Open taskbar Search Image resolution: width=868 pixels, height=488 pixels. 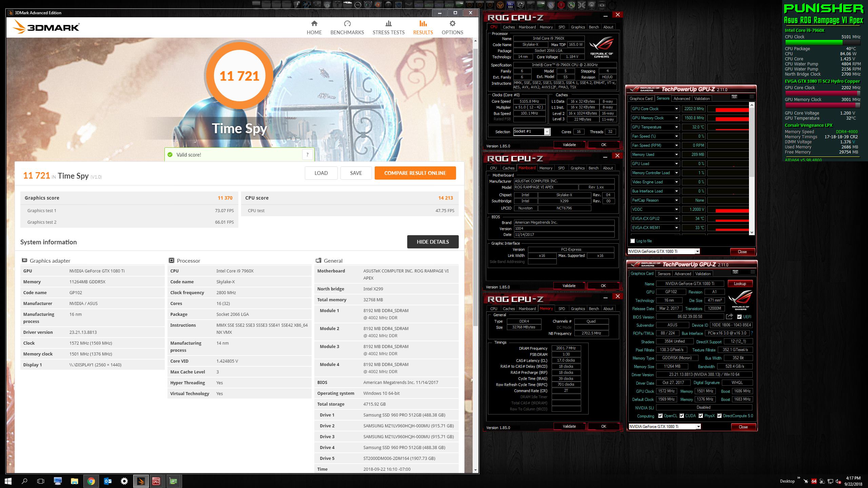click(24, 481)
